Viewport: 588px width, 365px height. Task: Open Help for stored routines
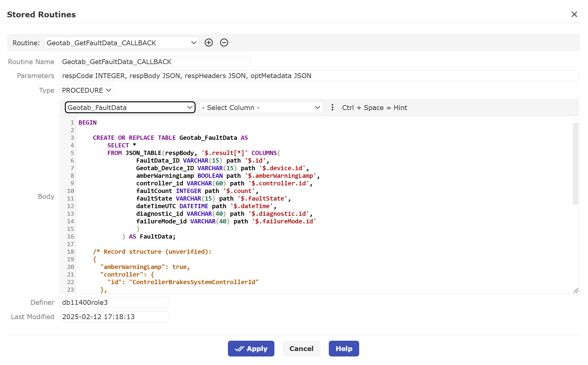coord(344,349)
